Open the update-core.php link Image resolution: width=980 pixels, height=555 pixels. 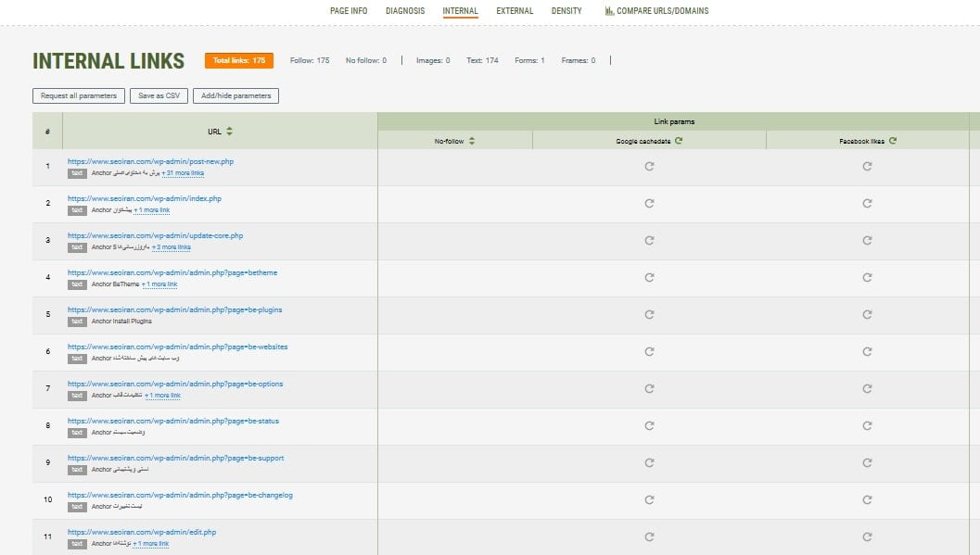point(155,235)
